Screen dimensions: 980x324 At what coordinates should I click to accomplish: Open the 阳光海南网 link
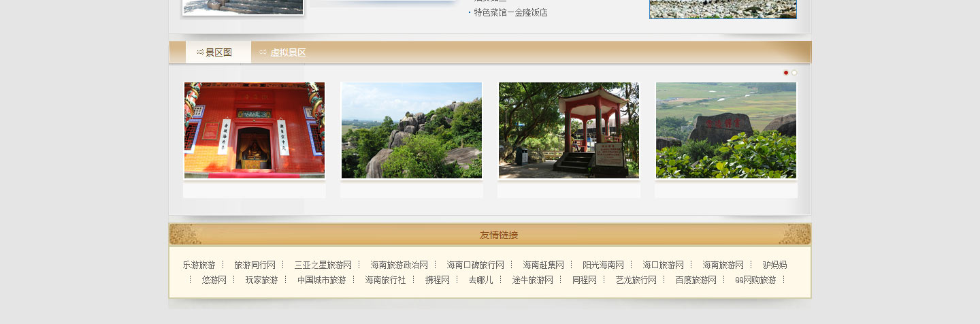(603, 265)
